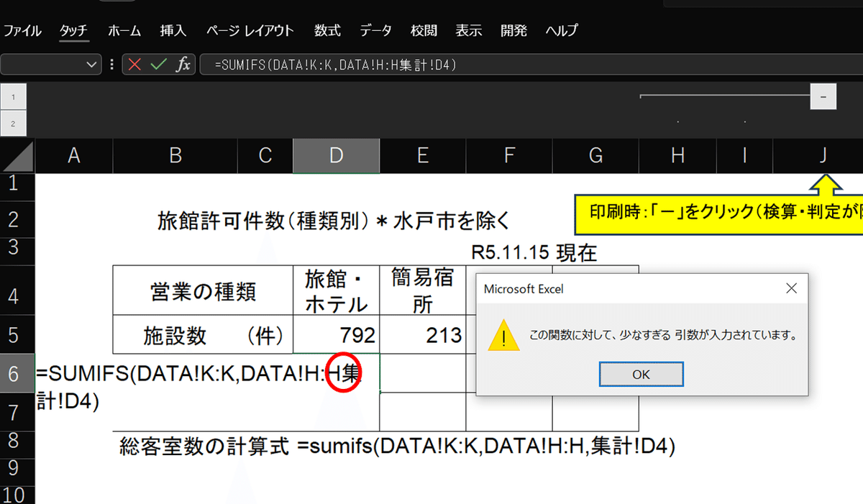Open the データ ribbon tab

click(x=376, y=31)
